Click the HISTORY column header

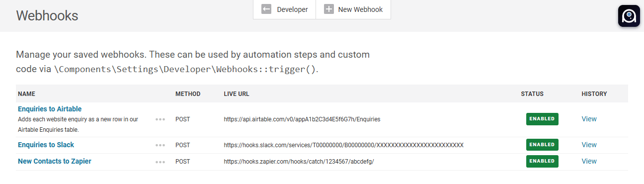tap(594, 94)
